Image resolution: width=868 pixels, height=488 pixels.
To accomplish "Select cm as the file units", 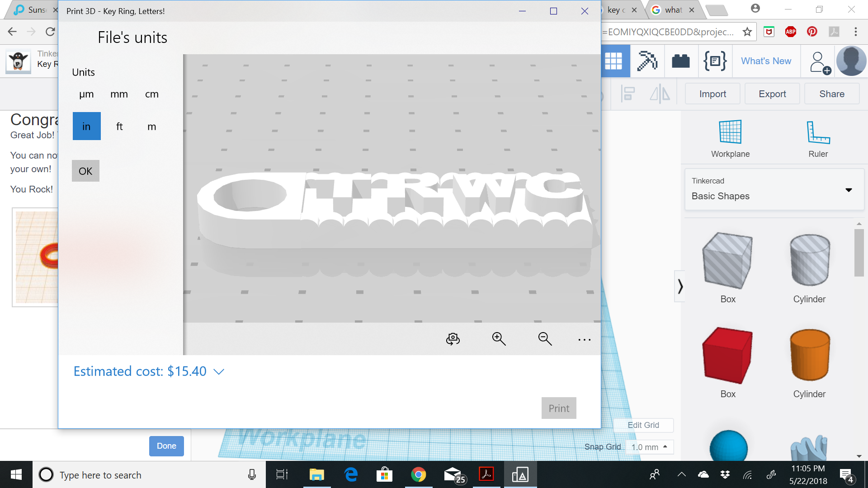I will [151, 94].
